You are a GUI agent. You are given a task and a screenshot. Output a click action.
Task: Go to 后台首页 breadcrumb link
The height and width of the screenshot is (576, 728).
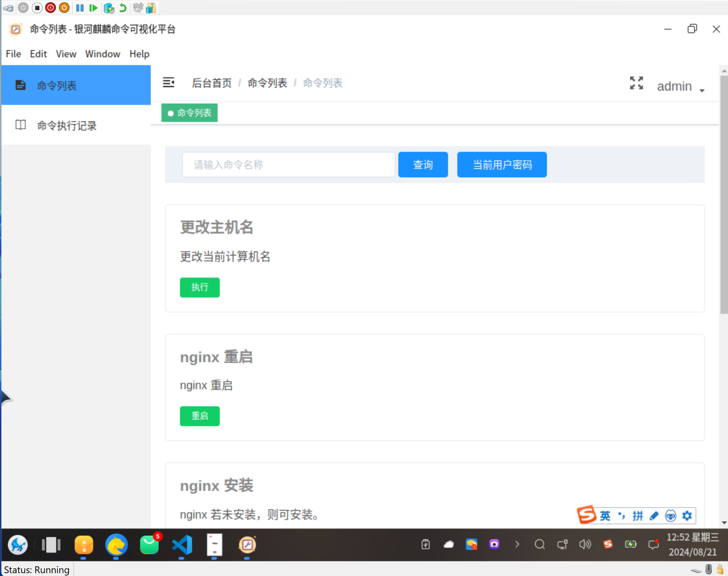click(212, 83)
